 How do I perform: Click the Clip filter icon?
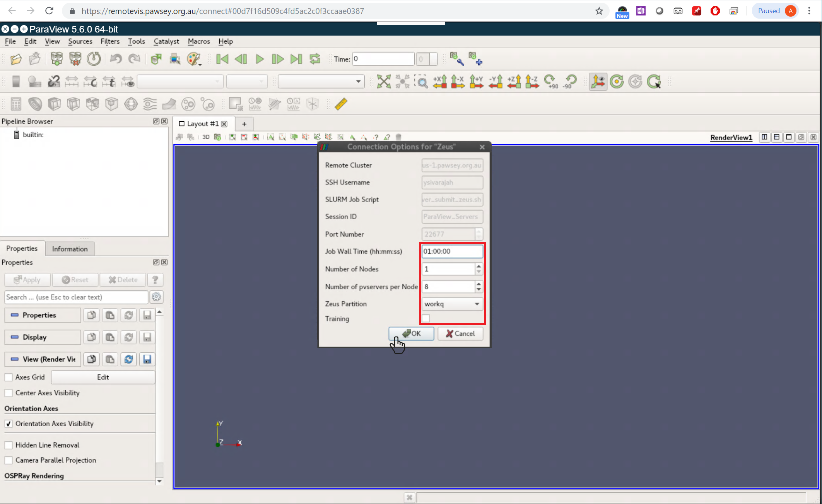54,104
